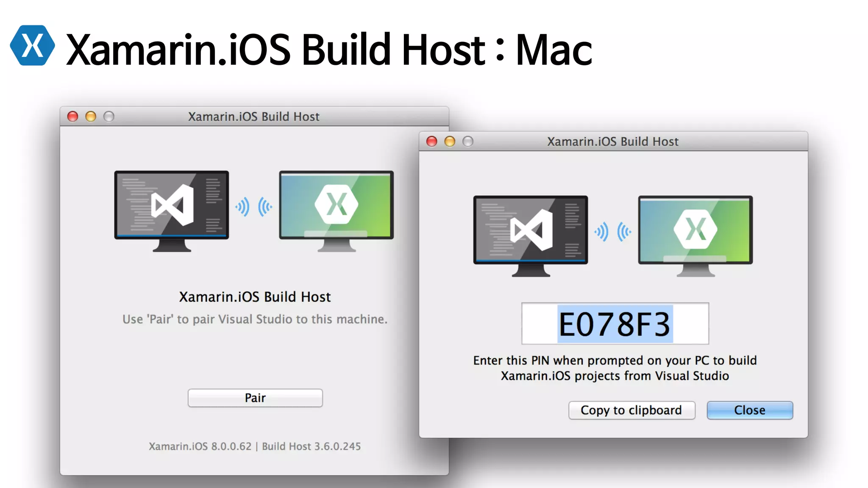Screen dimensions: 868x488
Task: Copy the PIN to clipboard
Action: pyautogui.click(x=632, y=410)
